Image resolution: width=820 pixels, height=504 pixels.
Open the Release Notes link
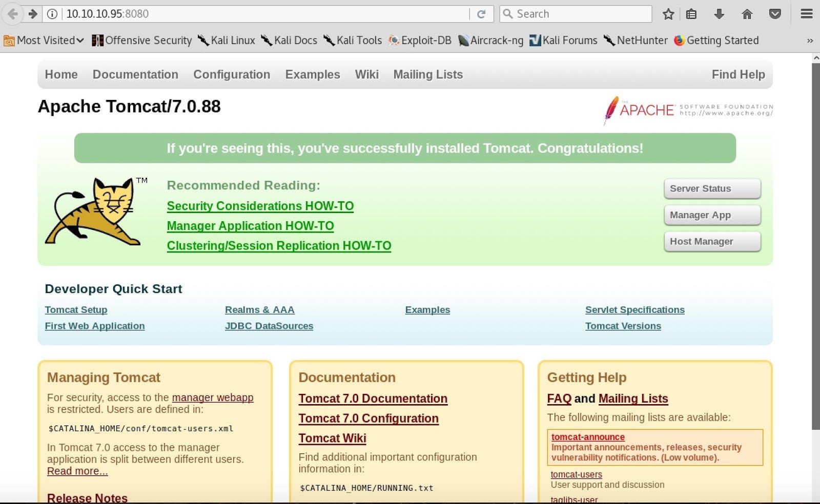tap(87, 498)
